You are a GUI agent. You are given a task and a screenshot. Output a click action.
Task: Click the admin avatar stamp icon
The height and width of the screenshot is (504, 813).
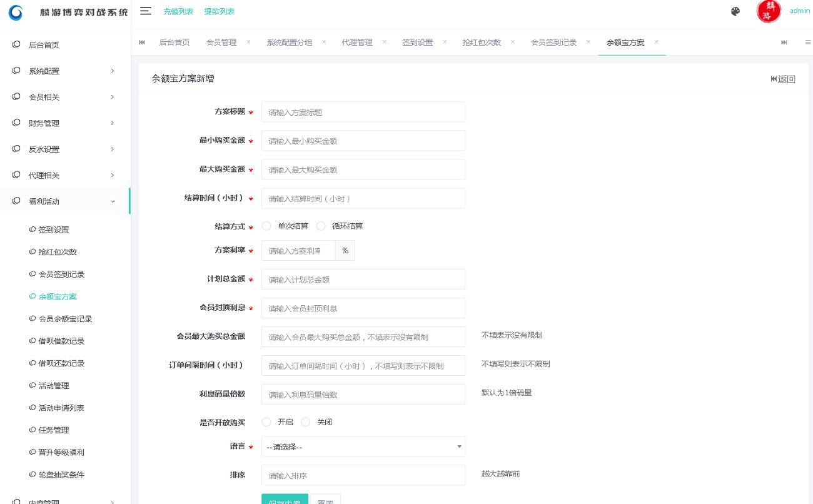pyautogui.click(x=768, y=11)
